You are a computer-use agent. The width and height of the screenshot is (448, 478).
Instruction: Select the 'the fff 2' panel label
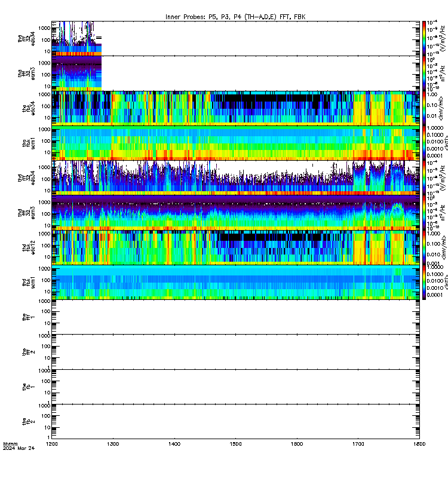pos(29,352)
